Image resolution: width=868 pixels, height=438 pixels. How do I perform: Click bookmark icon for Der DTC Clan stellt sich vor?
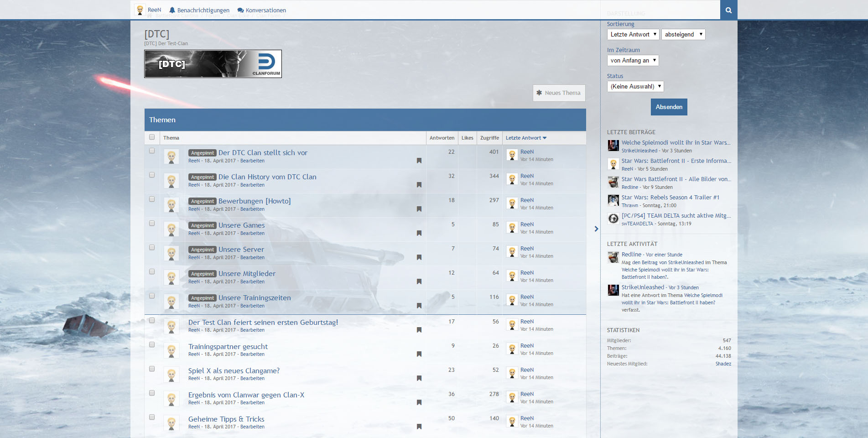[x=419, y=161]
